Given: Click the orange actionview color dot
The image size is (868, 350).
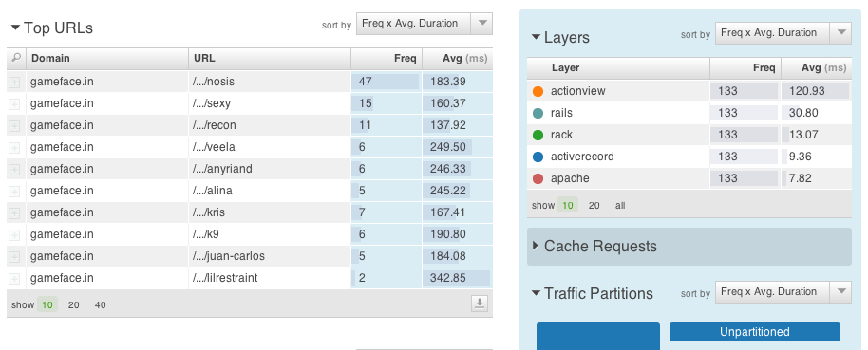Looking at the screenshot, I should (538, 91).
